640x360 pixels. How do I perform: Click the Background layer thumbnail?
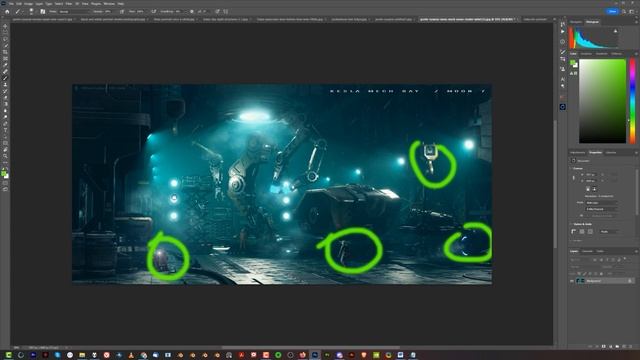tap(580, 281)
